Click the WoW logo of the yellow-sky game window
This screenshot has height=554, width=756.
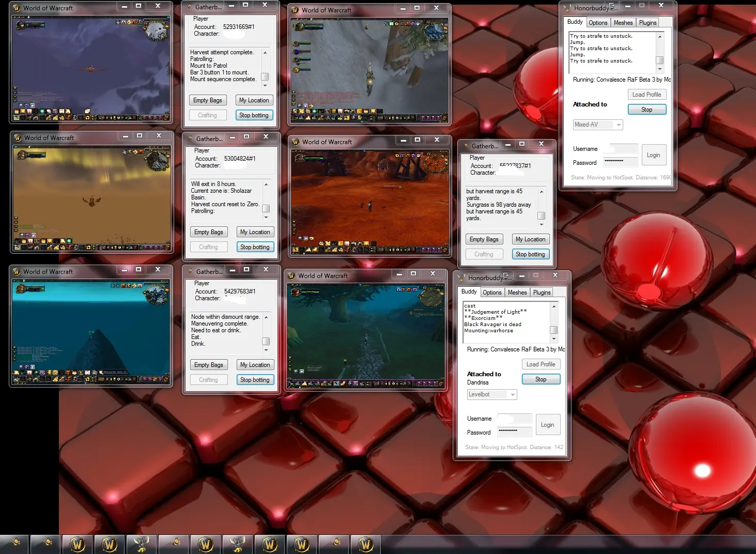click(x=18, y=137)
